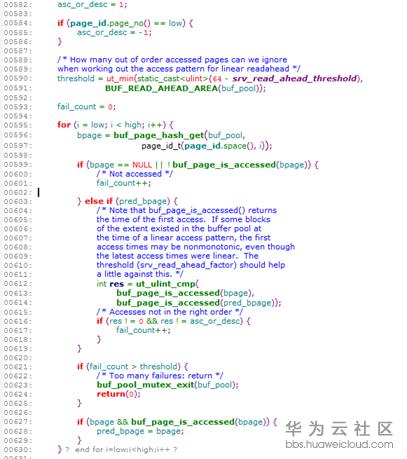Click 'threshold (srv_read_ahead_factor)' comment line
This screenshot has height=459, width=407.
point(191,265)
